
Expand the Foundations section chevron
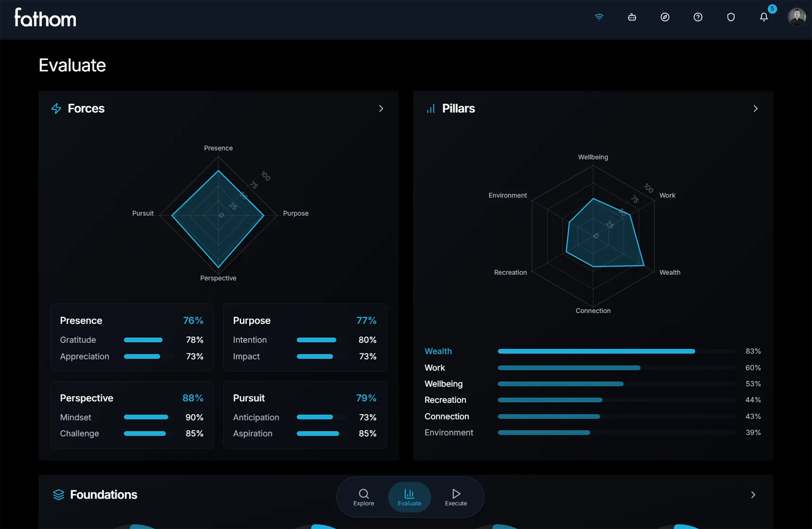pos(753,494)
